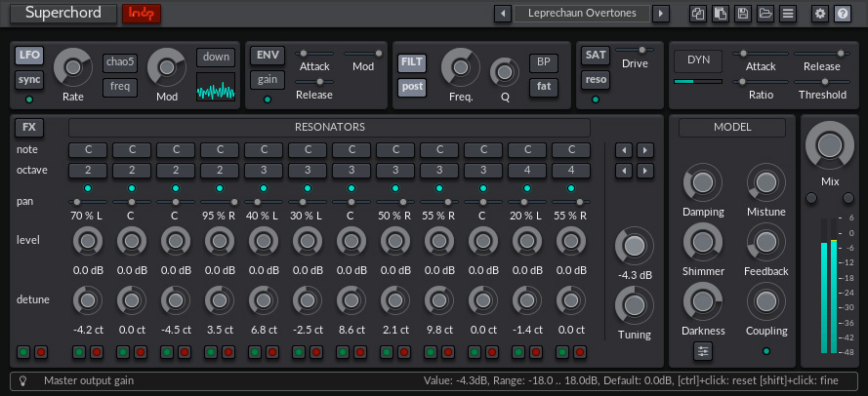
Task: Open the chaos LFO waveform dropdown
Action: 120,62
